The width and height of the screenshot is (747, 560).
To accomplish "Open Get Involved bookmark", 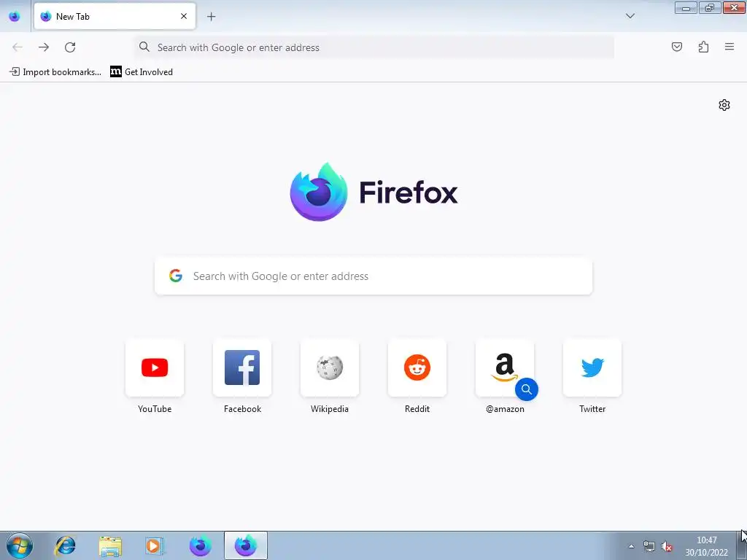I will tap(142, 72).
